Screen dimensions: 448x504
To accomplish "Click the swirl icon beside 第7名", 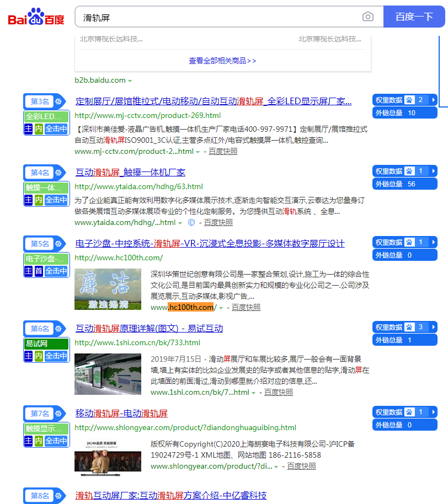I will point(58,414).
